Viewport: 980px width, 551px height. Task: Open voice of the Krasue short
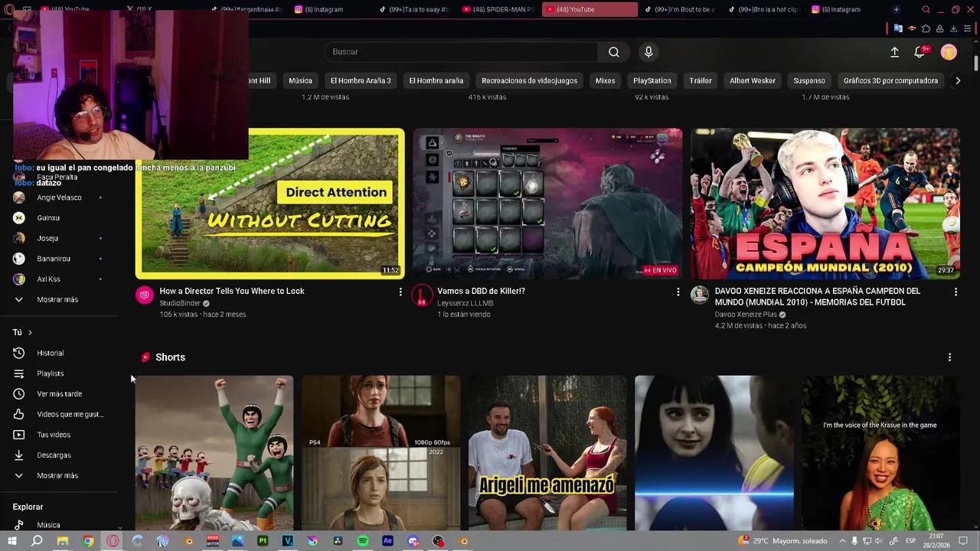pos(880,453)
